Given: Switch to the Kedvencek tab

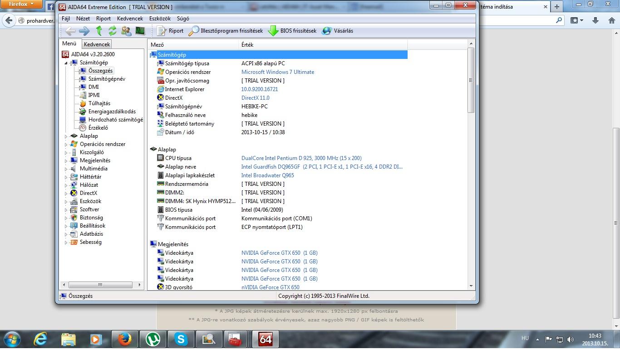Looking at the screenshot, I should point(97,44).
